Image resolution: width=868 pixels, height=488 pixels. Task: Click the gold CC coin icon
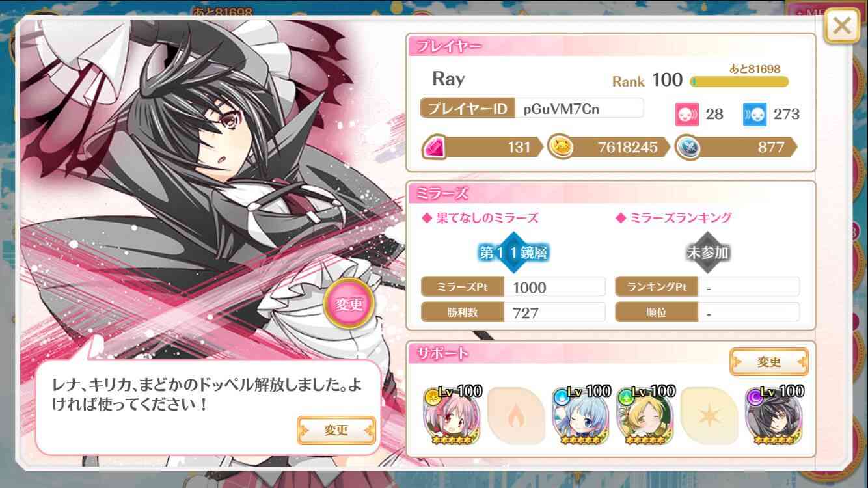(560, 147)
